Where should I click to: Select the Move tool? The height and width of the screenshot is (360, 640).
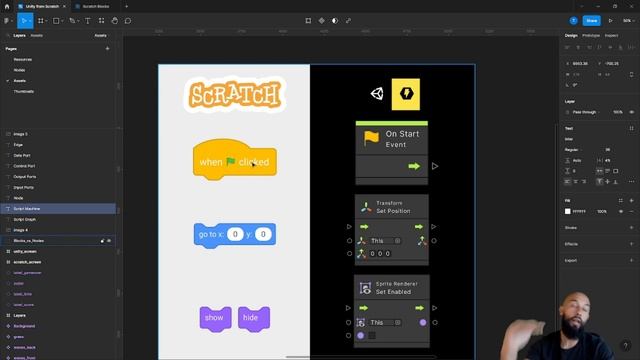click(24, 21)
